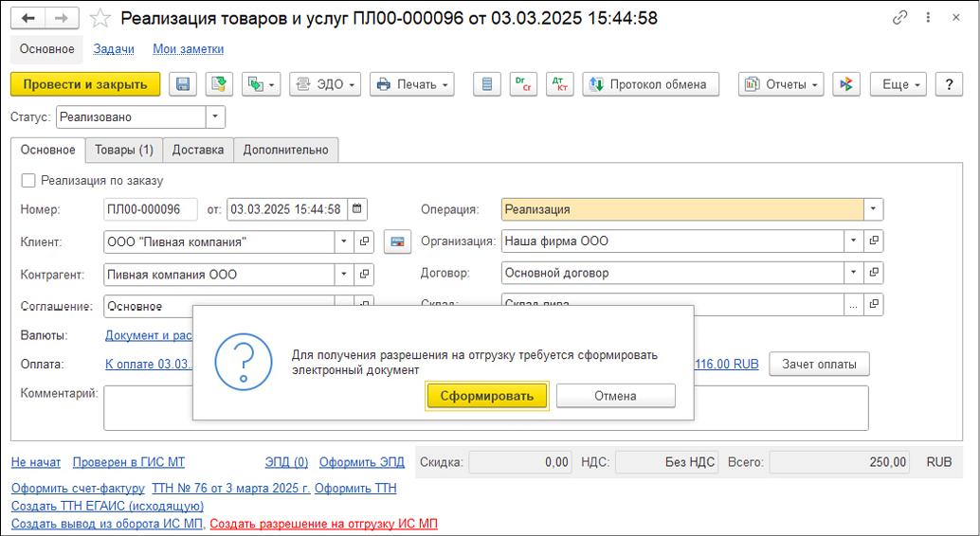Click Отмена to dismiss the dialog
The width and height of the screenshot is (980, 536).
615,396
